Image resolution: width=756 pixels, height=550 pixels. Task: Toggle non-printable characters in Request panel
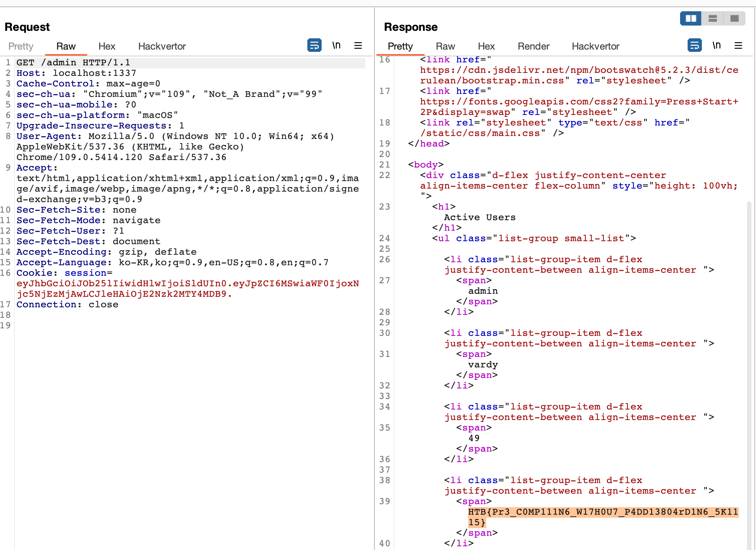coord(336,45)
